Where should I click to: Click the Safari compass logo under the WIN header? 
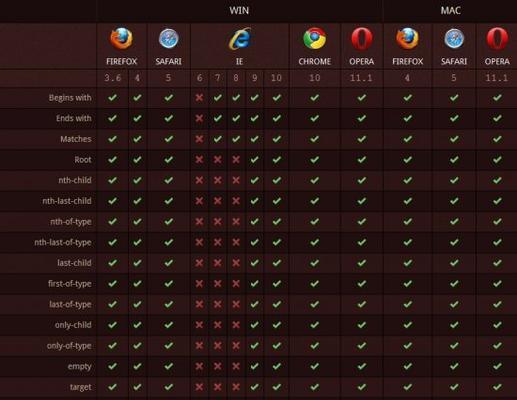(x=169, y=39)
